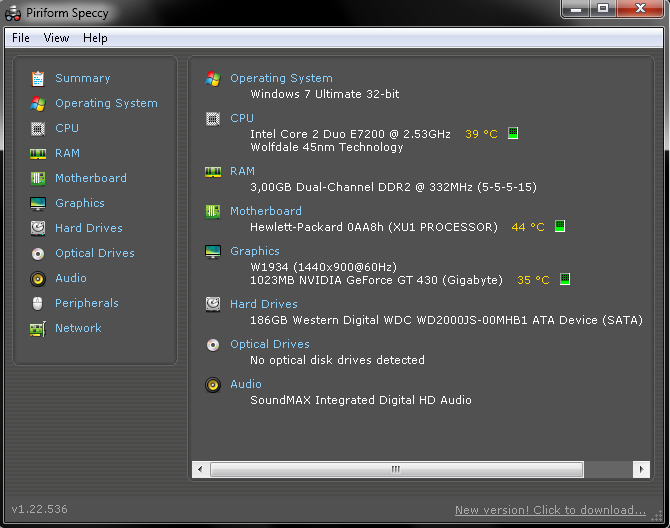Open the Help menu
The height and width of the screenshot is (528, 670).
click(95, 38)
